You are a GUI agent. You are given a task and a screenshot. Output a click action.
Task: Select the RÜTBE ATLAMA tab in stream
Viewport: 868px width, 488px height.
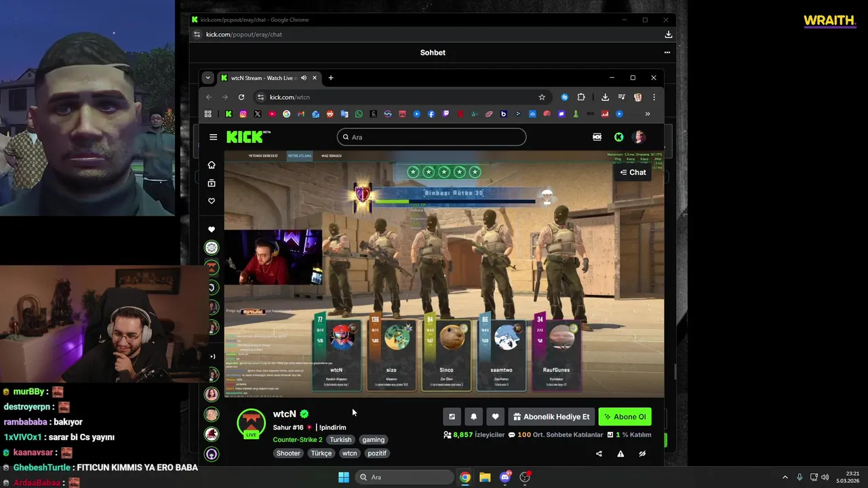coord(300,156)
